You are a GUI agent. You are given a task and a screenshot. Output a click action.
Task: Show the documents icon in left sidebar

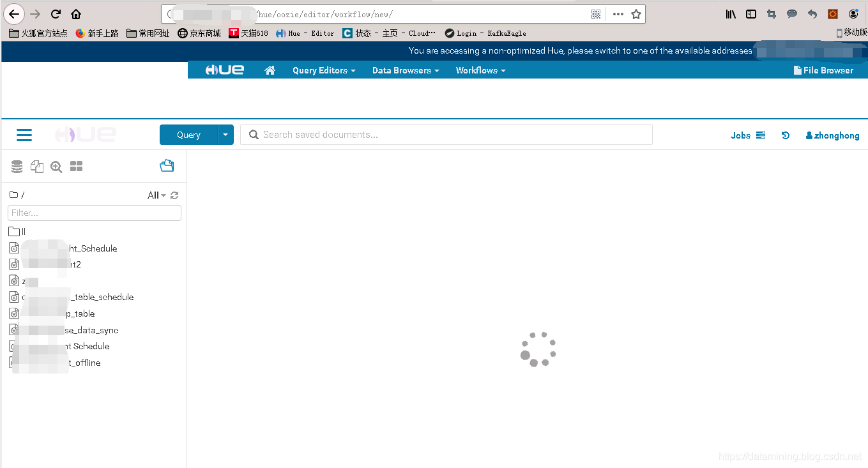pos(37,167)
